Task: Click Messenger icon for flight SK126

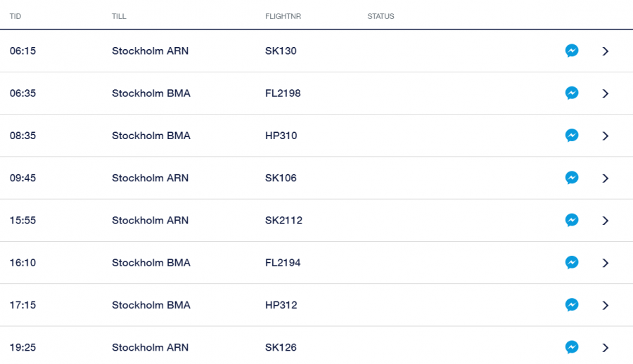Action: (x=572, y=347)
